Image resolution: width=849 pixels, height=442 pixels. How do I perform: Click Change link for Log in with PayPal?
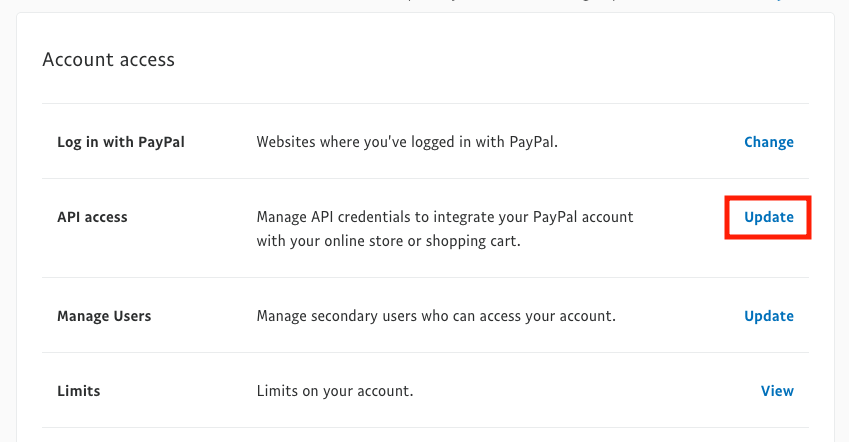point(768,142)
